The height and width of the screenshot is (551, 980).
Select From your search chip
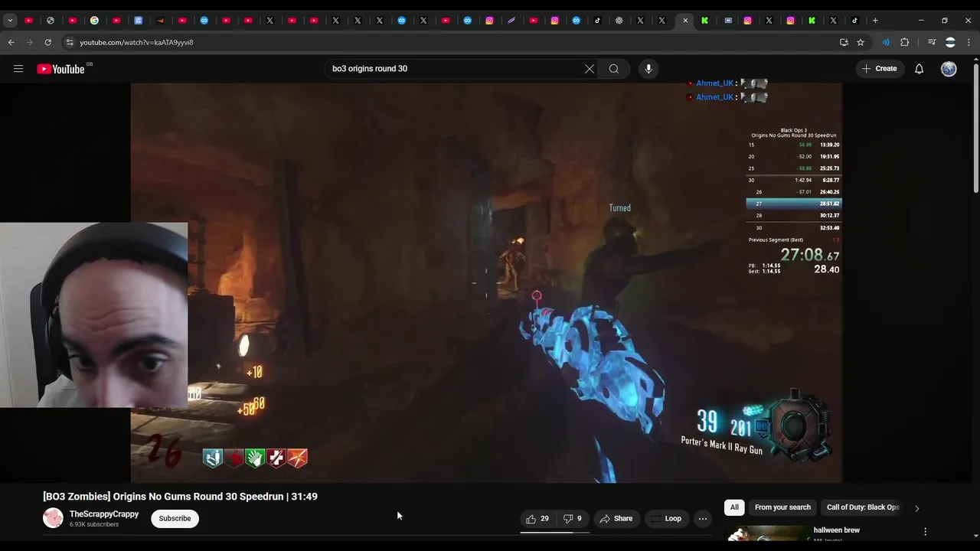(x=782, y=507)
